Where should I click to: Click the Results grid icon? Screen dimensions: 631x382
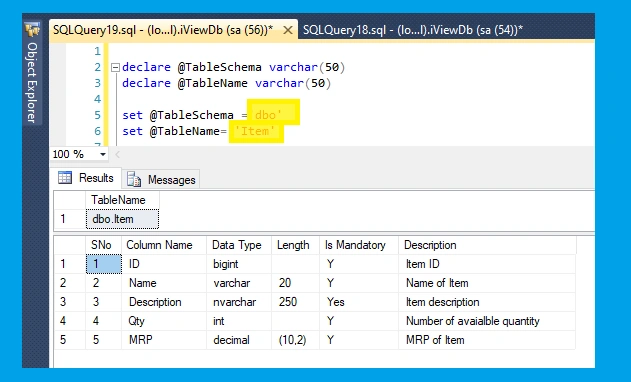pos(65,178)
